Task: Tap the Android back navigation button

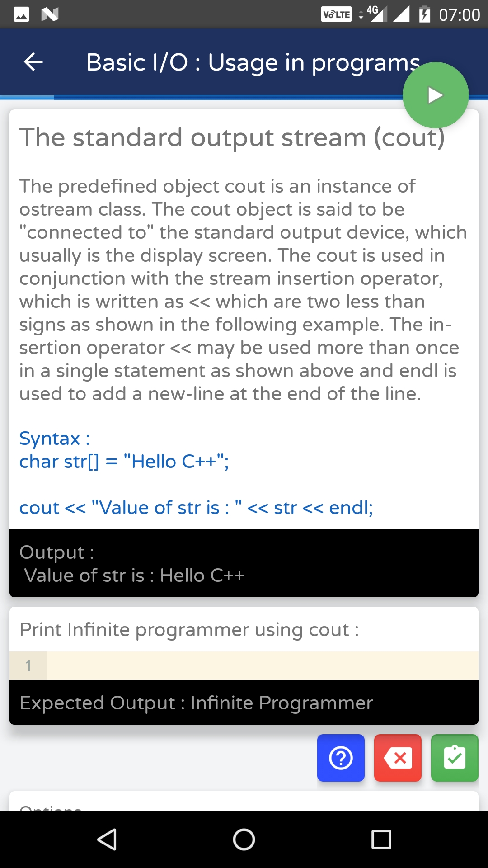Action: (107, 840)
